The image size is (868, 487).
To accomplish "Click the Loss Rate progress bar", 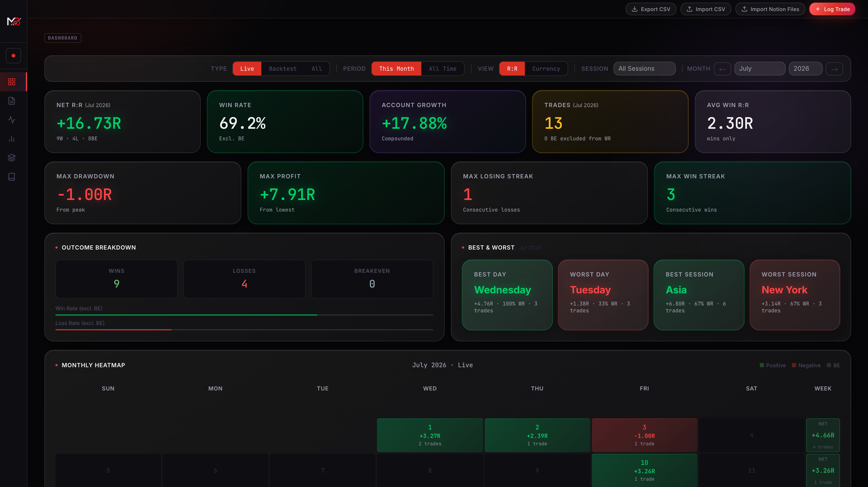I will pos(244,330).
